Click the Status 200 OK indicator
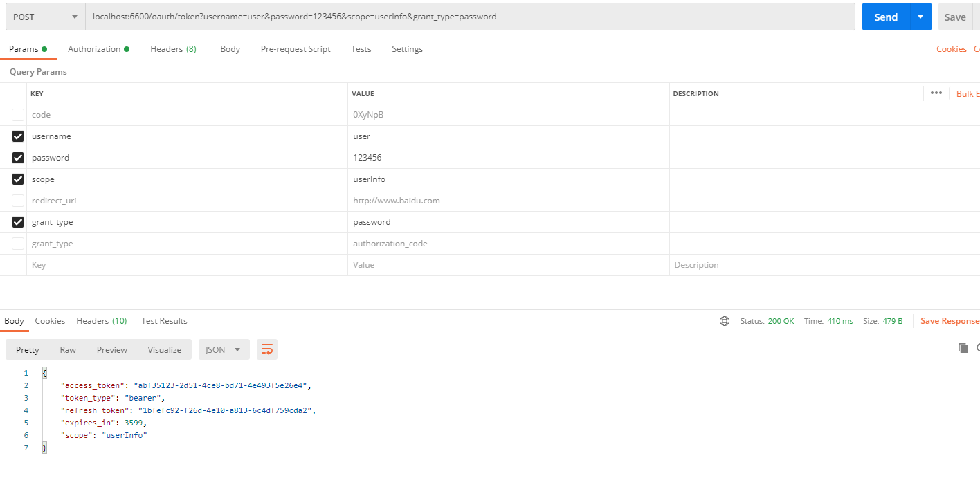The height and width of the screenshot is (485, 980). point(767,321)
